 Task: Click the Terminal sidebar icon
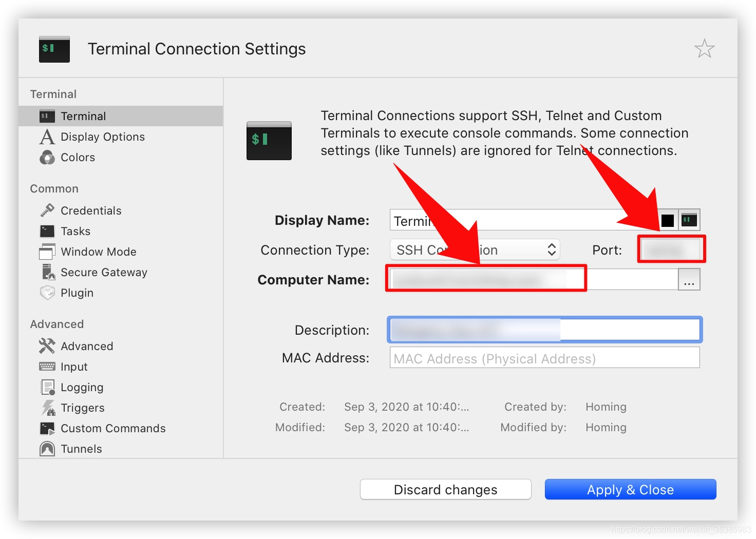47,116
